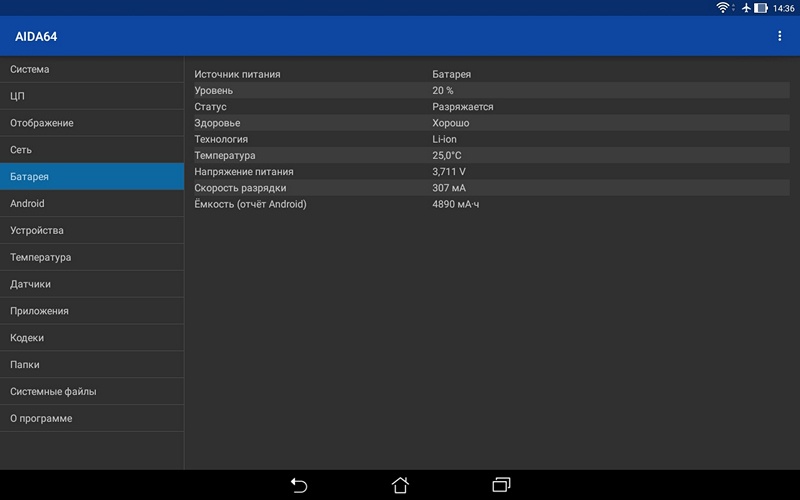Open Температура in the sidebar
The height and width of the screenshot is (500, 800).
(x=92, y=257)
